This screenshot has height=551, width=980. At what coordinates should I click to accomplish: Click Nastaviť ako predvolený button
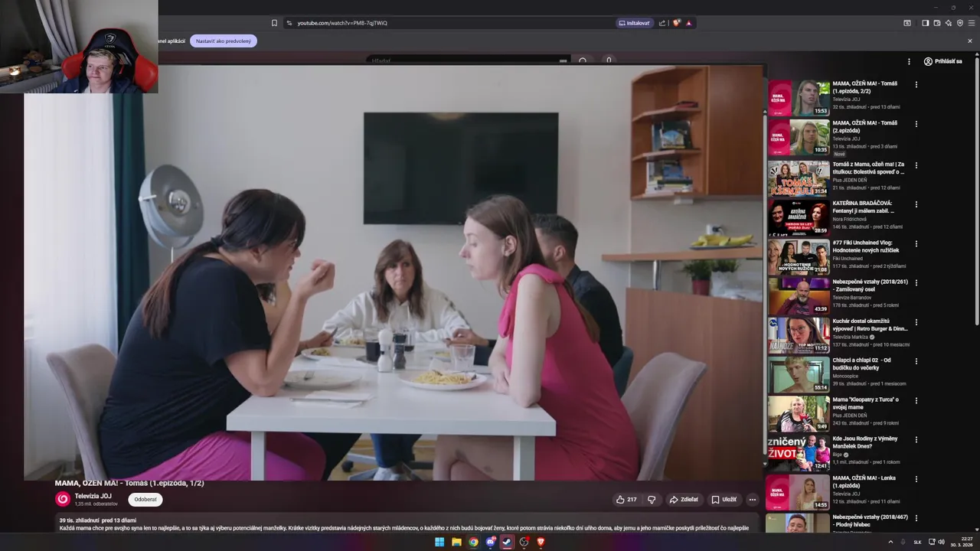[x=224, y=41]
